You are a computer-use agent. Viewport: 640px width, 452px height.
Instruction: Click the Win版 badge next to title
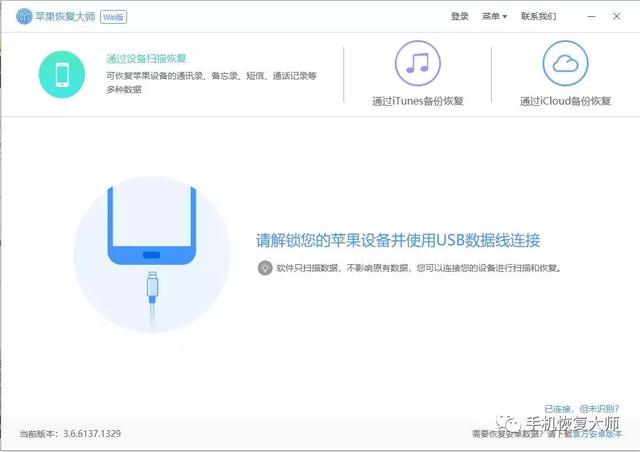point(113,17)
